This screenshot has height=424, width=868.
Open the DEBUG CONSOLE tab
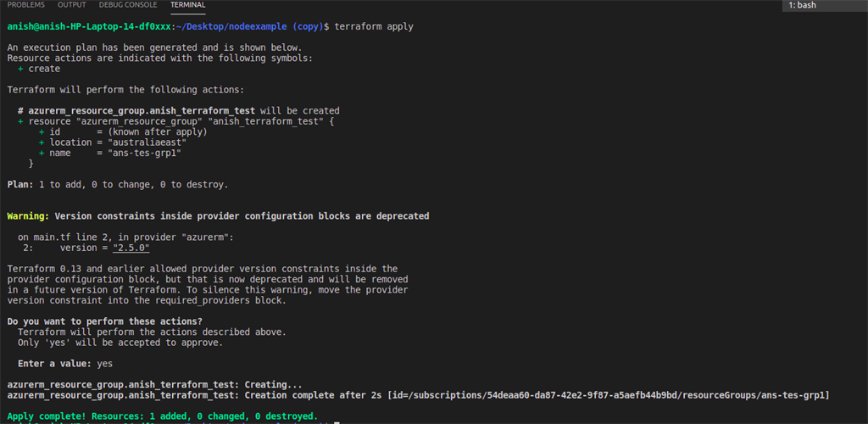129,5
